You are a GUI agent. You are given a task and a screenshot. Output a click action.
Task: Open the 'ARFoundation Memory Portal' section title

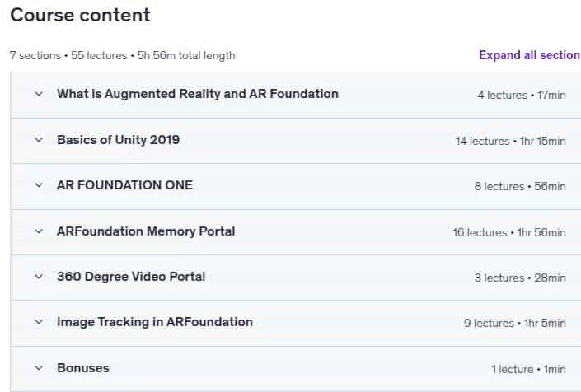tap(146, 231)
